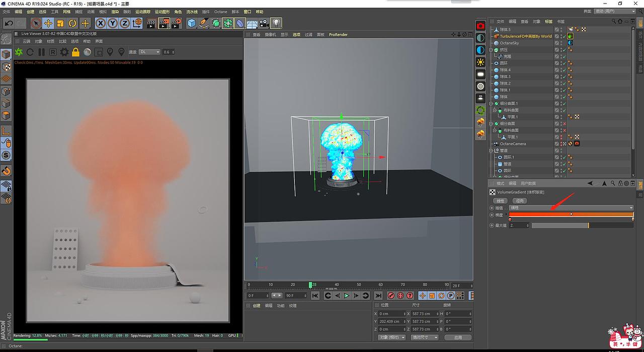Click the clay mode sphere icon
The image size is (644, 352).
coord(87,52)
